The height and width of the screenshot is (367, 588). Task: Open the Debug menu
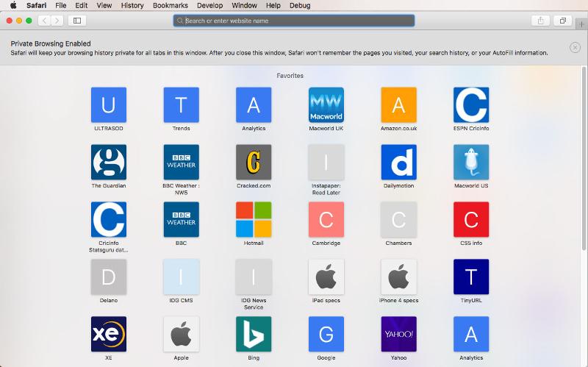click(x=300, y=5)
